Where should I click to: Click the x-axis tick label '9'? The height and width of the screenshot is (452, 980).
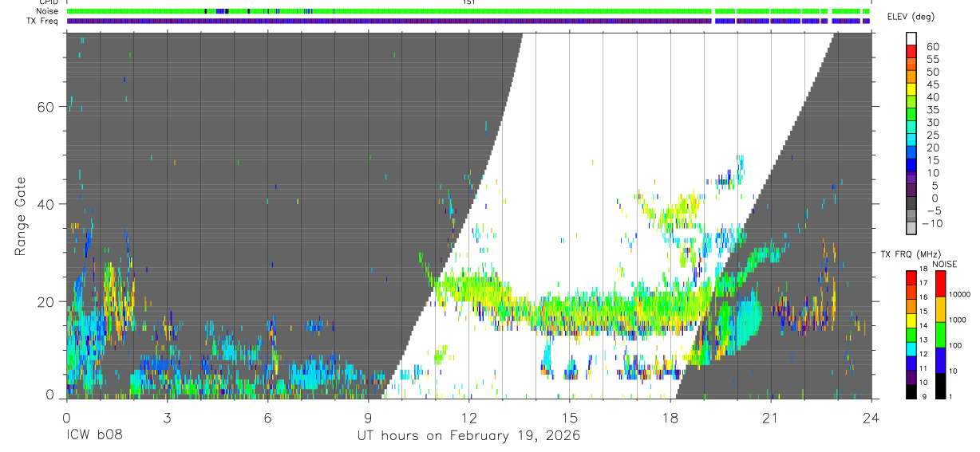coord(368,417)
